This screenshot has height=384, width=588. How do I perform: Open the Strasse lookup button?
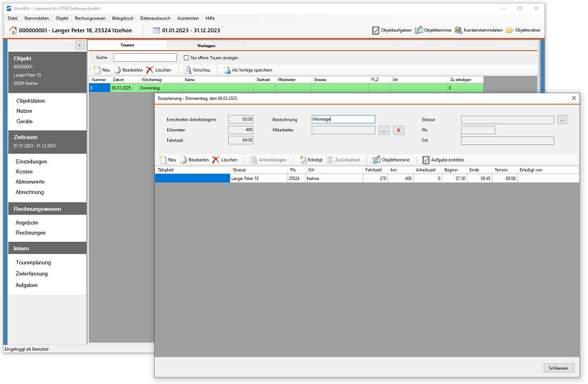pos(562,120)
